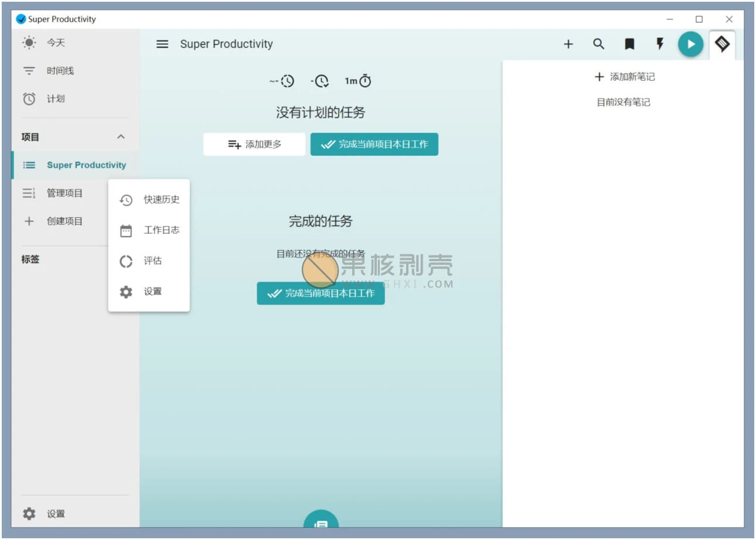Click 添加新笔记 in the notes panel

[623, 77]
